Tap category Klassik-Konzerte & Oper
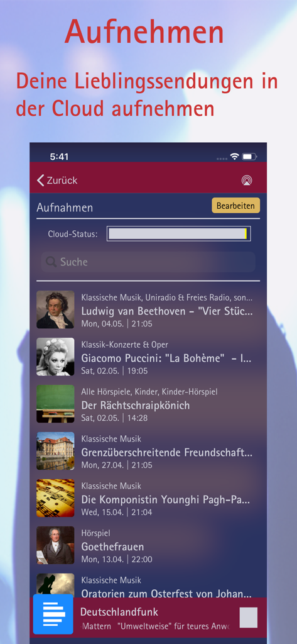Screen dimensions: 297x644 125,345
